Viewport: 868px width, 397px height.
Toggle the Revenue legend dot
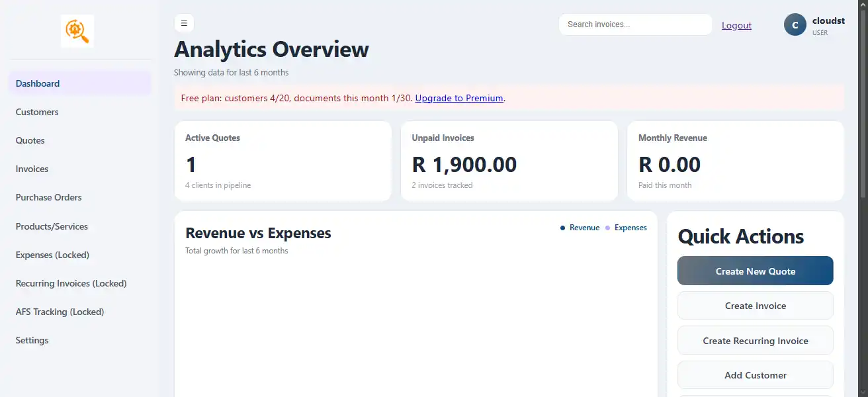click(562, 228)
